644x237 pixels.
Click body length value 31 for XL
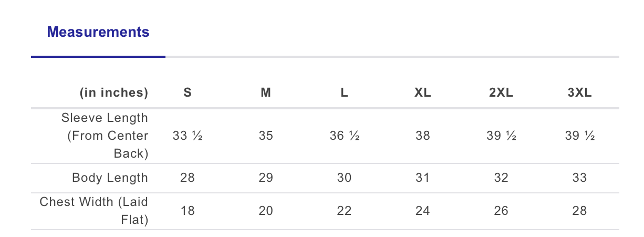422,178
